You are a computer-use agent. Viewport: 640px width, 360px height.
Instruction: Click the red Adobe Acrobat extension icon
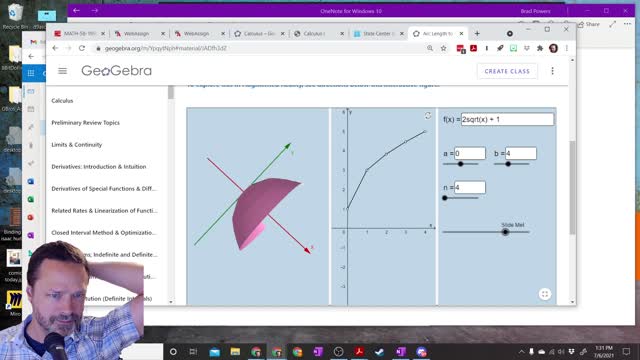pyautogui.click(x=473, y=48)
